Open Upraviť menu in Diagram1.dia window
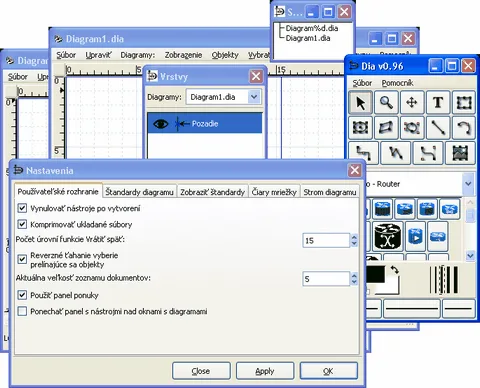The width and height of the screenshot is (480, 388). pos(98,55)
